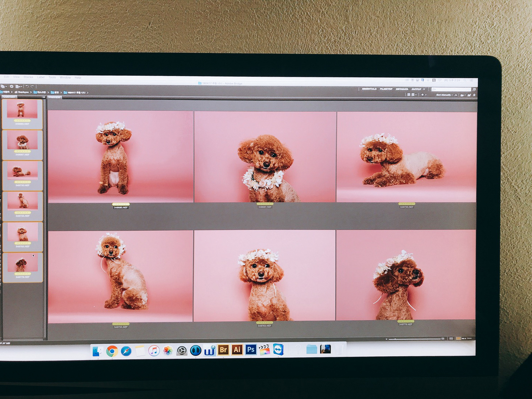Click preview of standing poodle 348680.NEF

tap(121, 156)
